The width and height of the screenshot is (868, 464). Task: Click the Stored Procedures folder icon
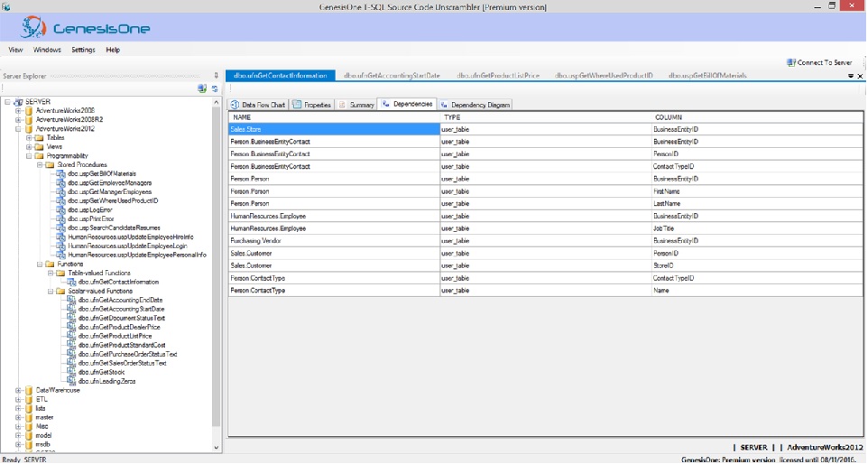[x=50, y=165]
